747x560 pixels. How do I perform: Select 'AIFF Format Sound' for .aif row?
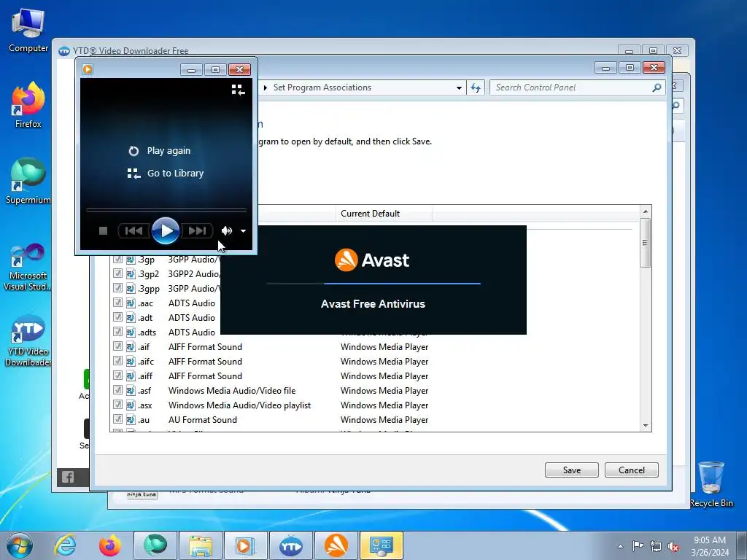point(205,346)
